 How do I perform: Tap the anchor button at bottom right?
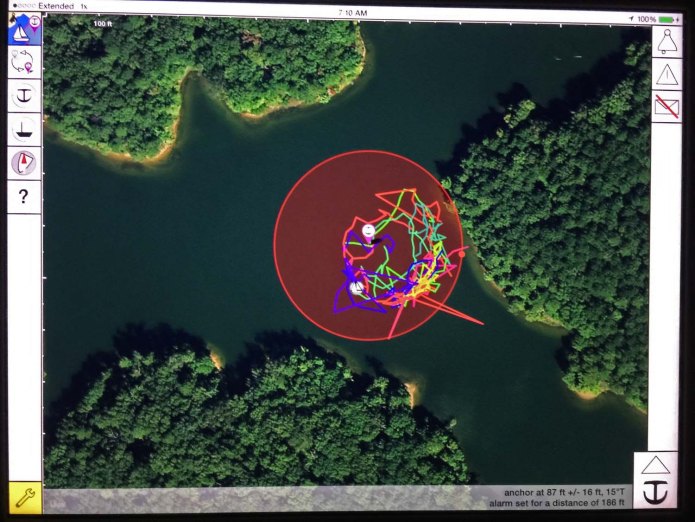(x=656, y=493)
